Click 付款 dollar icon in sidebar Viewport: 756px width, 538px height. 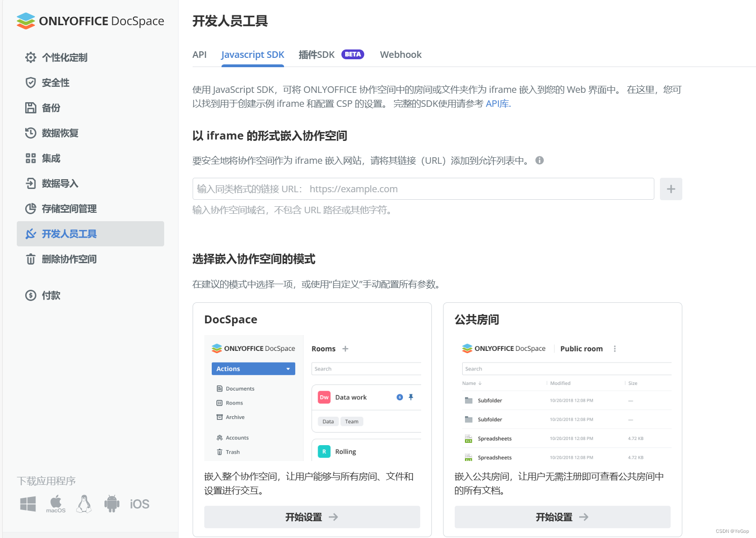coord(31,295)
